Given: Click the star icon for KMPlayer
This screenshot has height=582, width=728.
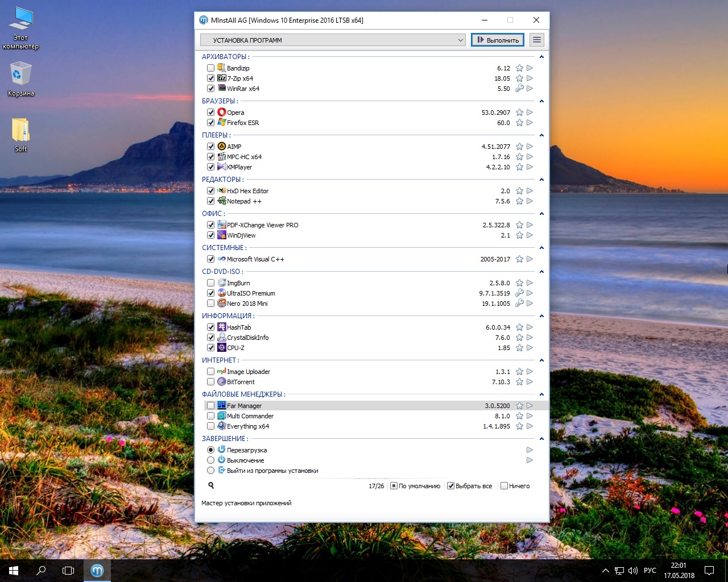Looking at the screenshot, I should [x=519, y=167].
